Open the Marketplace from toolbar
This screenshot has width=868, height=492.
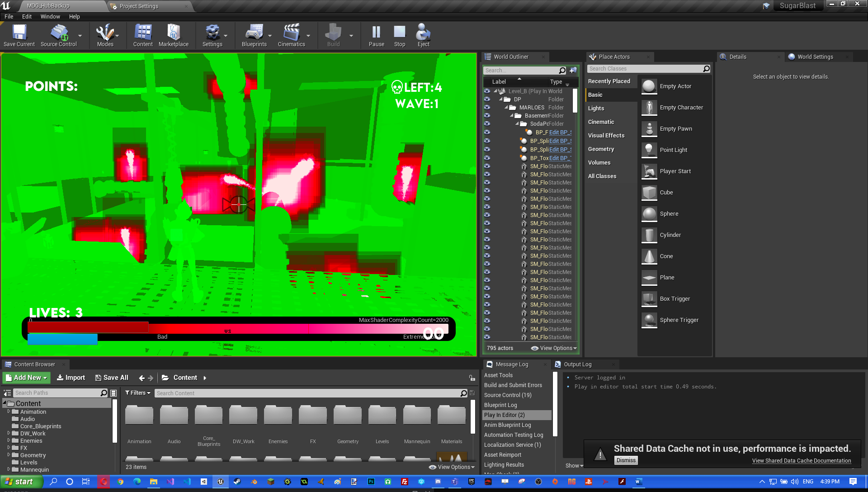(x=173, y=33)
